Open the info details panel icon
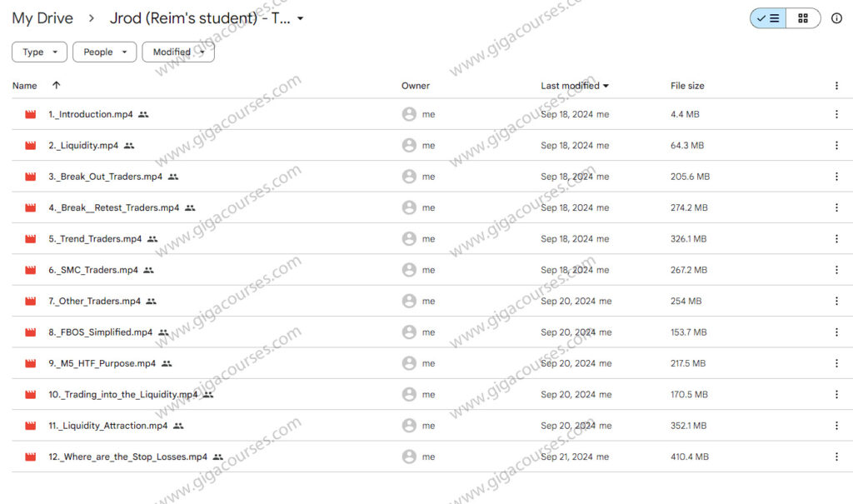Viewport: 853px width, 504px height. click(836, 18)
